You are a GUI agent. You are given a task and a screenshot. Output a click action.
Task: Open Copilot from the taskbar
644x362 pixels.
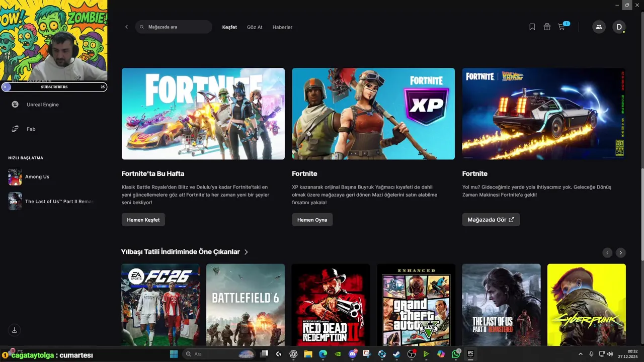pos(441,354)
